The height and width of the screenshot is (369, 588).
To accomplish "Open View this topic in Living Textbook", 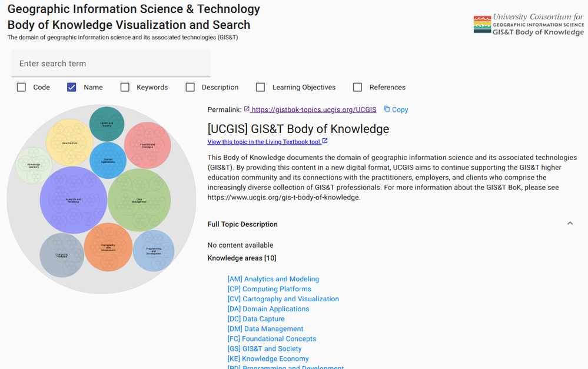I will point(264,142).
